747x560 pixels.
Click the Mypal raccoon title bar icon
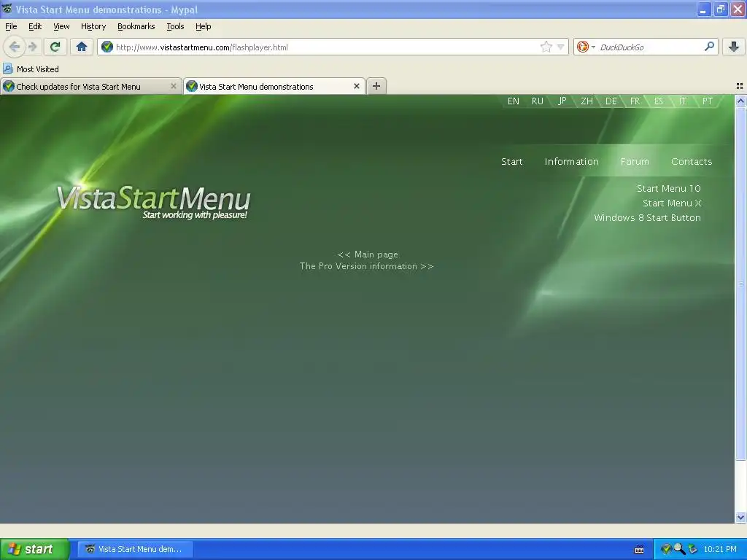click(7, 9)
